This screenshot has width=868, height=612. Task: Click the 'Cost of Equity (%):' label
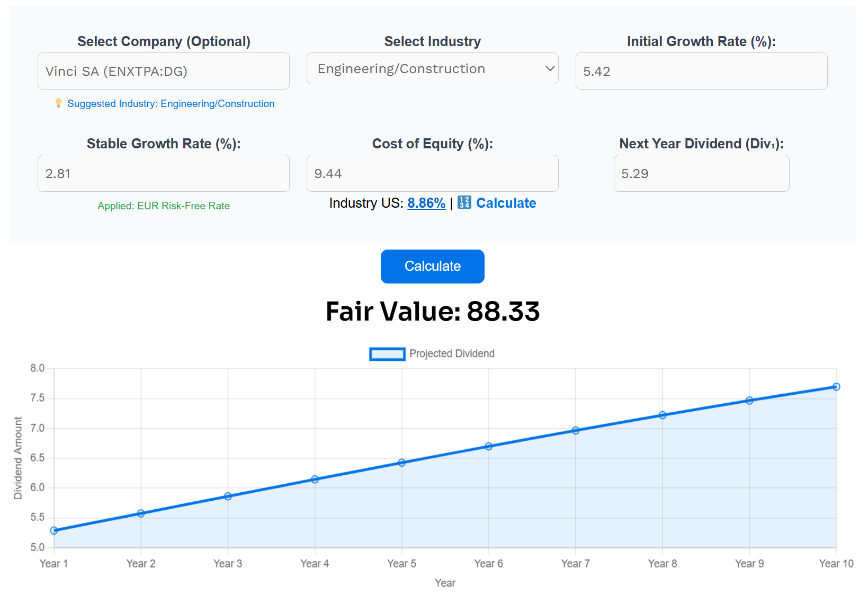pyautogui.click(x=433, y=144)
